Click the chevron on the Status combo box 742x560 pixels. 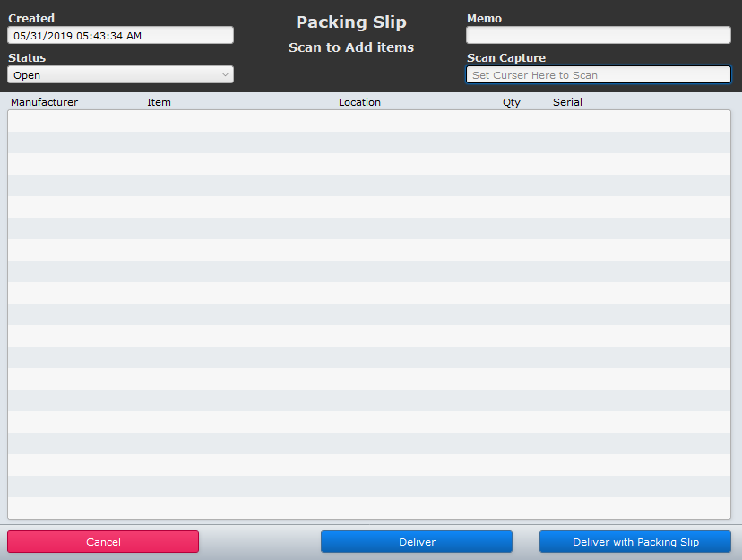click(x=224, y=74)
